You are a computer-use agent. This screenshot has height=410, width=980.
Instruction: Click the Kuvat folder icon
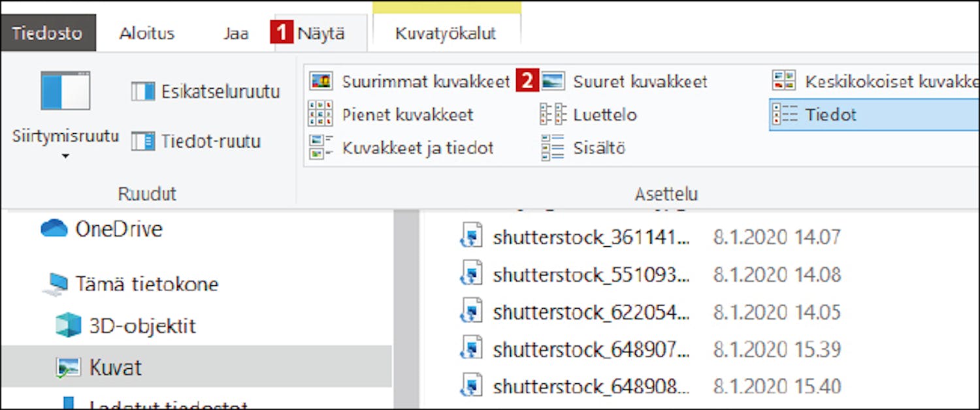tap(68, 368)
